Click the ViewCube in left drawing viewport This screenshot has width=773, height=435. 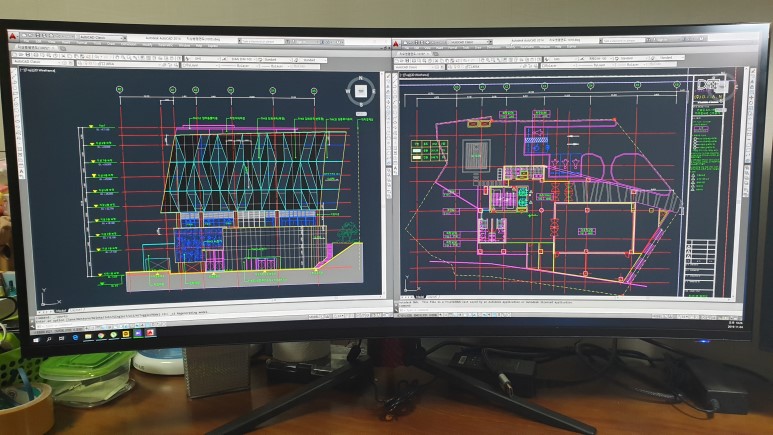click(x=360, y=90)
